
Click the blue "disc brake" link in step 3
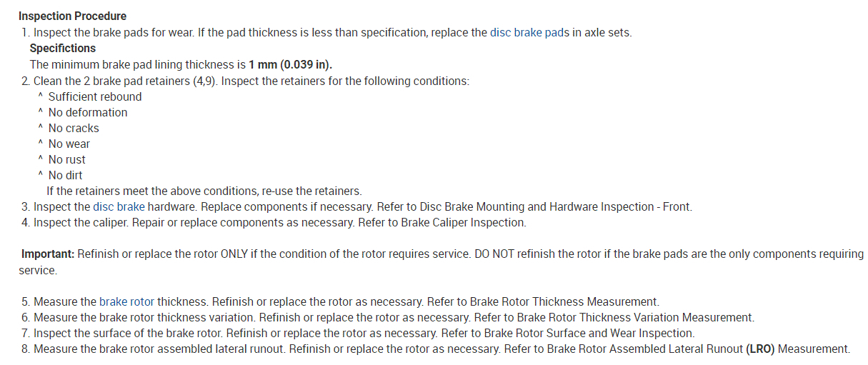click(x=119, y=207)
